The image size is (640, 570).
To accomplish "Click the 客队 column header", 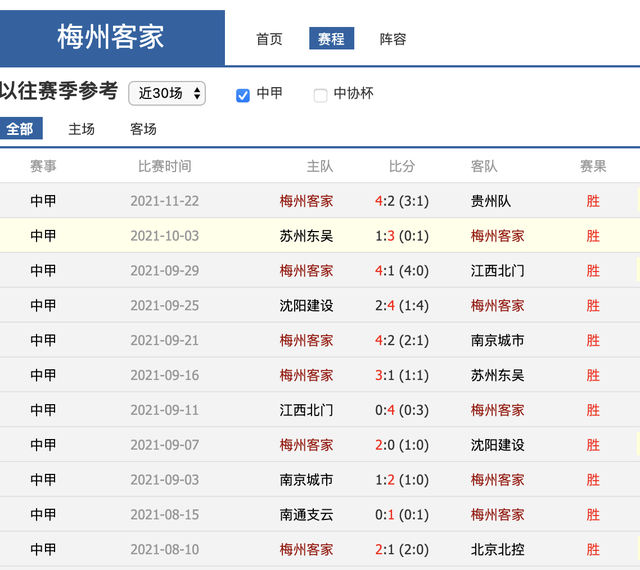I will (x=484, y=166).
